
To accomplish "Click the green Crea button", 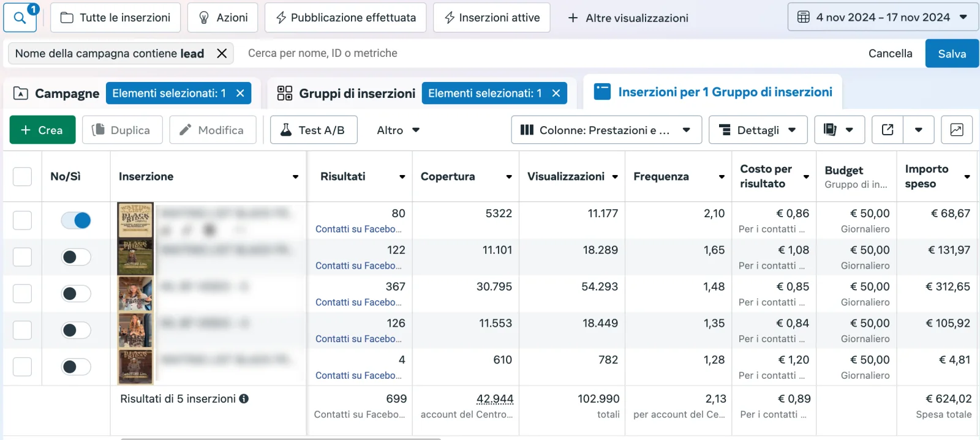I will (x=42, y=130).
